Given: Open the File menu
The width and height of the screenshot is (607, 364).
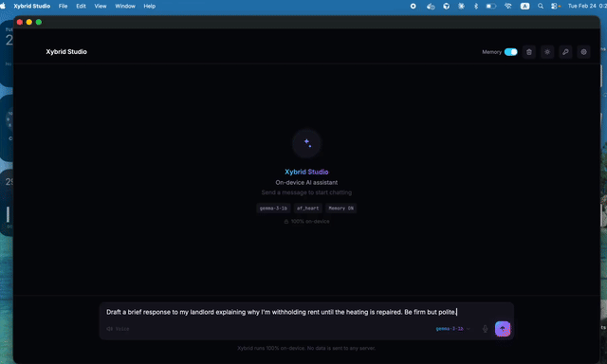Looking at the screenshot, I should click(63, 7).
